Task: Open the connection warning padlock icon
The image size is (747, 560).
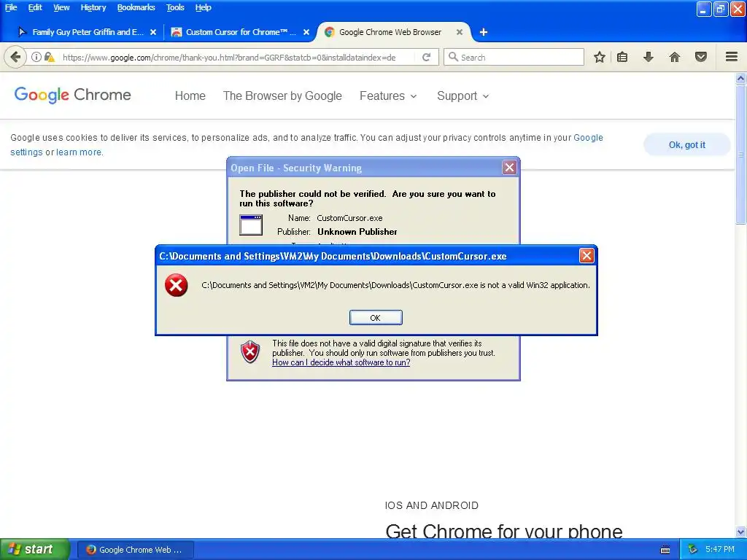Action: click(49, 57)
